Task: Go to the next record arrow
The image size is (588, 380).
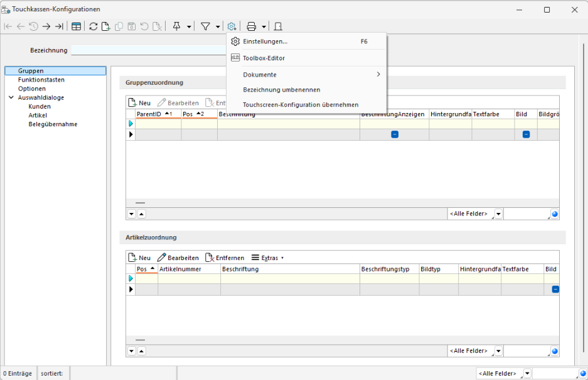Action: click(x=46, y=26)
